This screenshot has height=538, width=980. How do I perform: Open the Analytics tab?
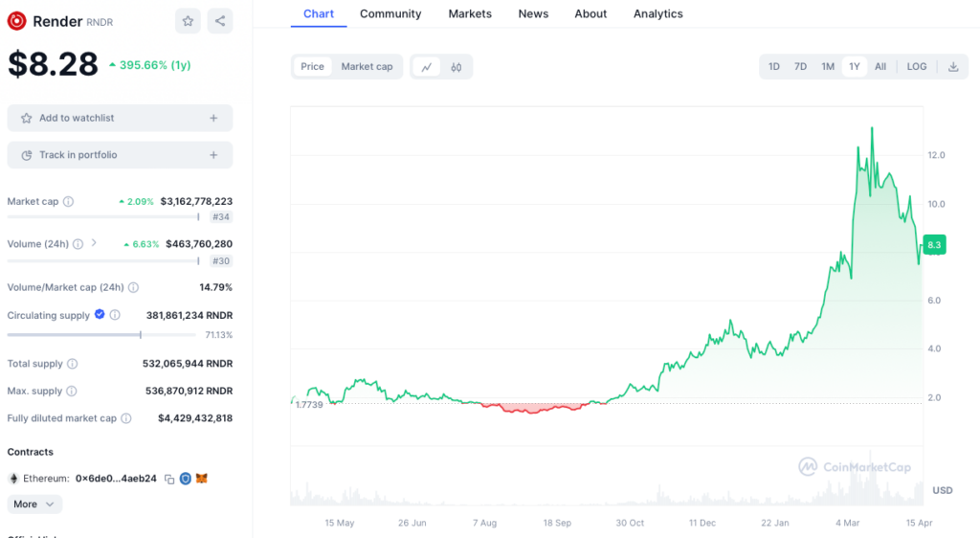(657, 13)
